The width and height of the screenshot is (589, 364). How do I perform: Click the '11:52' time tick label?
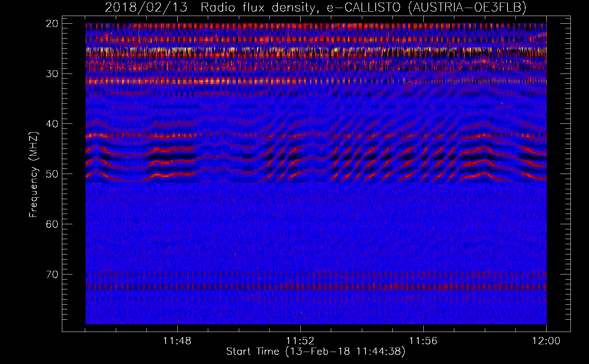[x=300, y=341]
